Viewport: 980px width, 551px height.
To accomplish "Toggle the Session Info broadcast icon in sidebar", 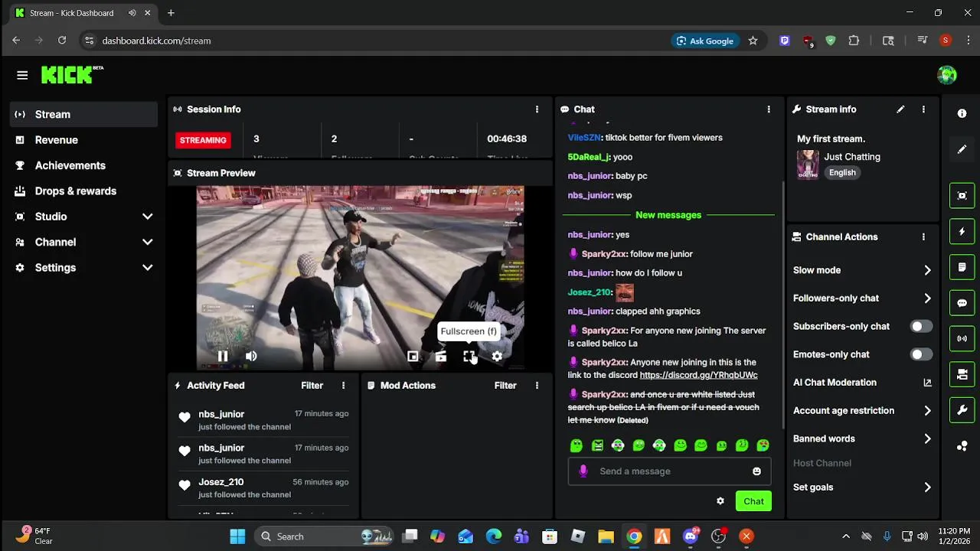I will (x=962, y=338).
